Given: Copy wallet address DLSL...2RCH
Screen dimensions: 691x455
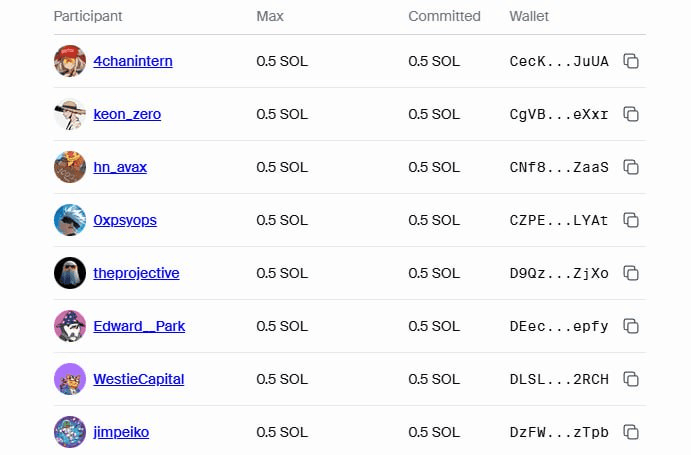Looking at the screenshot, I should [631, 379].
